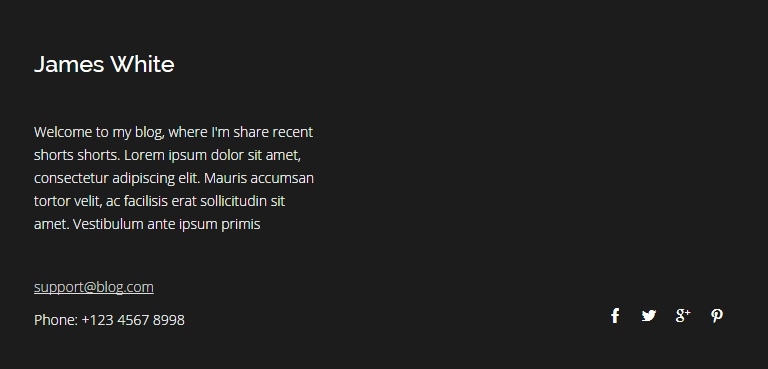Click the line starting "tortor velit"

(159, 201)
